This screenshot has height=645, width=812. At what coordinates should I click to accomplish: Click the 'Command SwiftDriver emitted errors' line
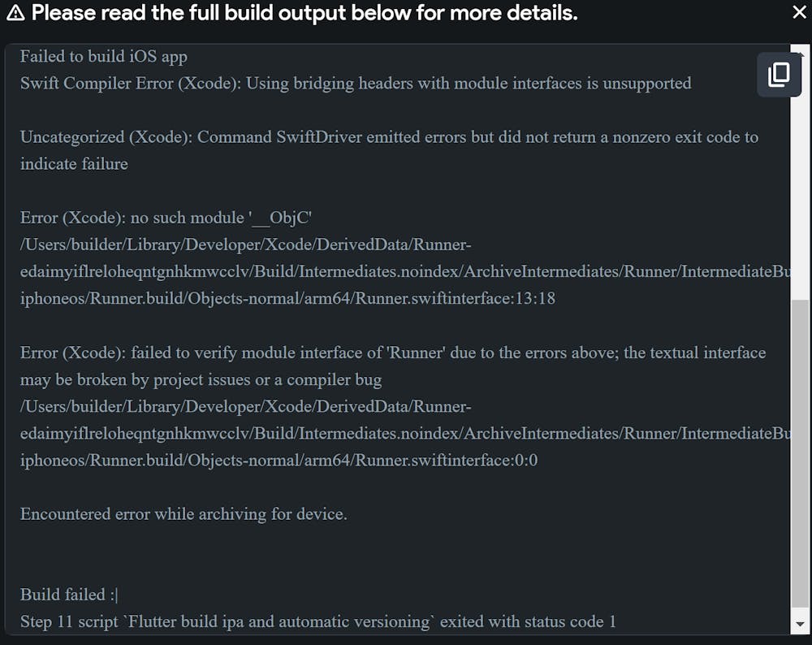389,136
